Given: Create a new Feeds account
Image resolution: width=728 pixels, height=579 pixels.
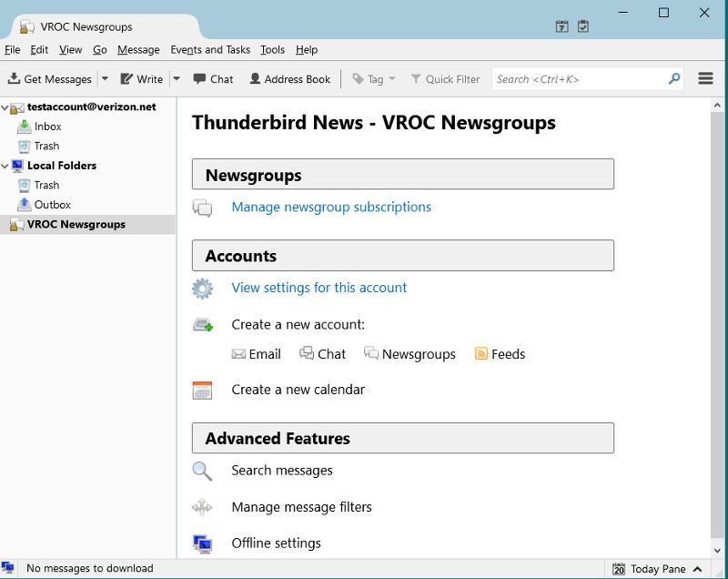Looking at the screenshot, I should (500, 354).
